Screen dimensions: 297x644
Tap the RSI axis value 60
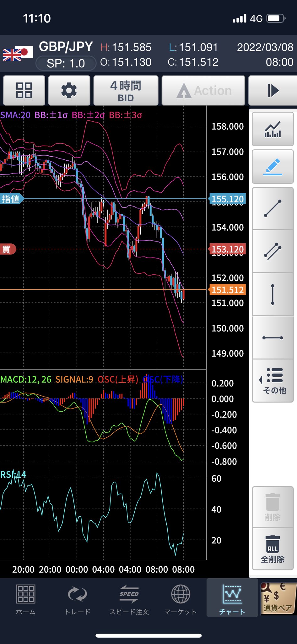click(216, 479)
